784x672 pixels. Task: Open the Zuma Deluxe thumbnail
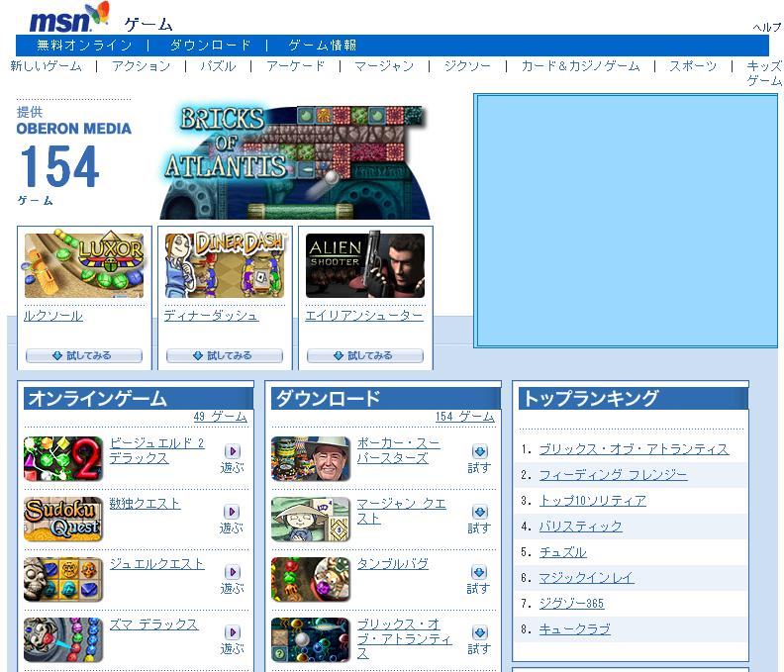[63, 640]
